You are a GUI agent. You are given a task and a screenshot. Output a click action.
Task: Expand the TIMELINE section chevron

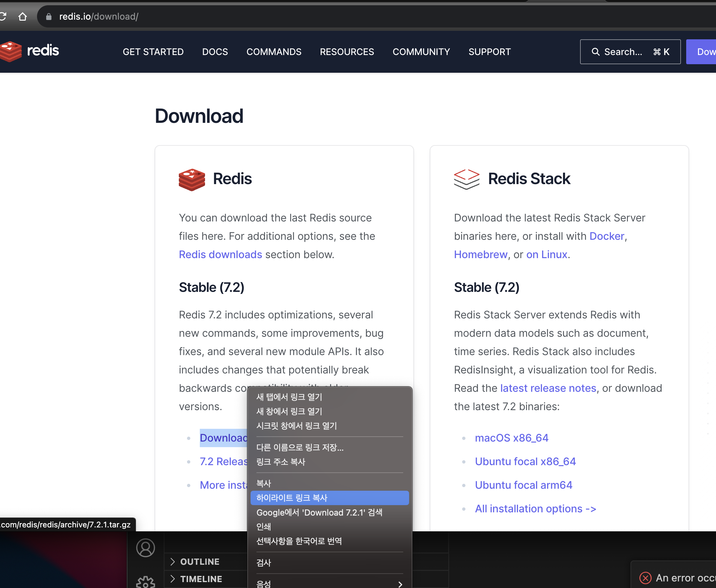[173, 579]
